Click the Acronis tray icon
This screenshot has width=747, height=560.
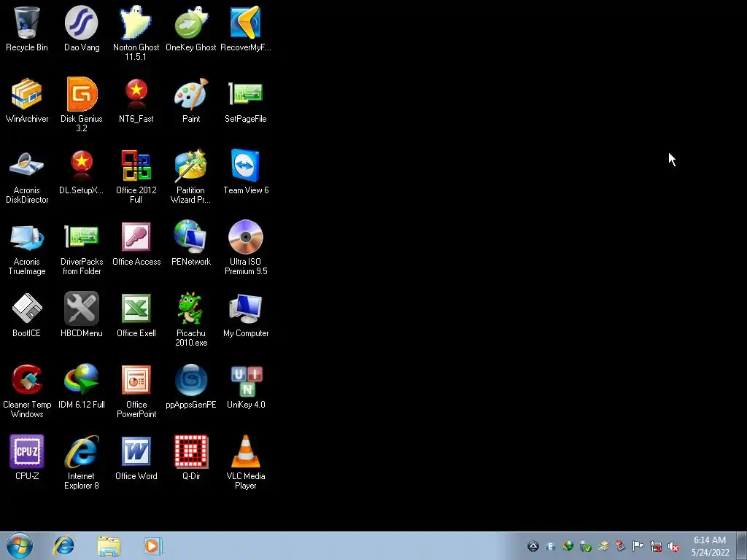(533, 546)
